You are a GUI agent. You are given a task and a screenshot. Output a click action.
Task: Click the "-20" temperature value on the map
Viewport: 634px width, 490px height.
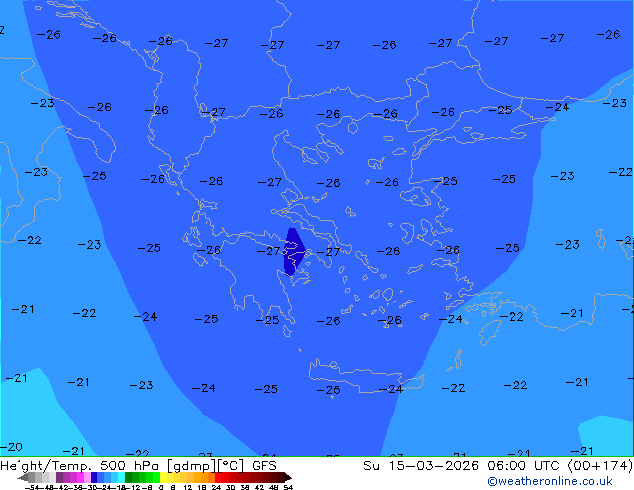click(x=11, y=447)
